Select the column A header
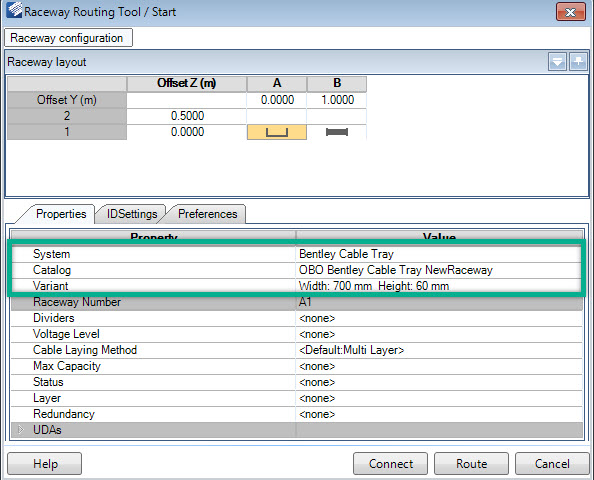The image size is (594, 480). (277, 83)
